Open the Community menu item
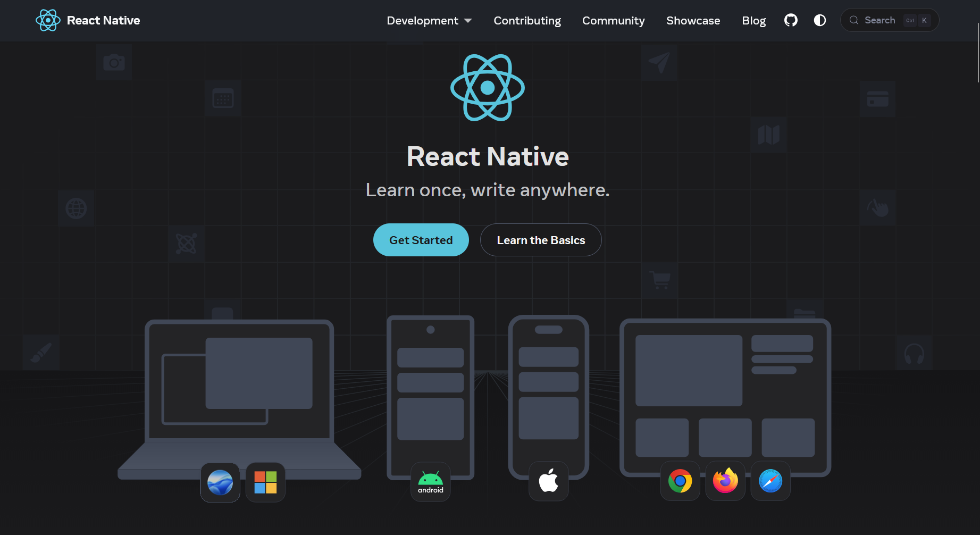 pyautogui.click(x=613, y=20)
